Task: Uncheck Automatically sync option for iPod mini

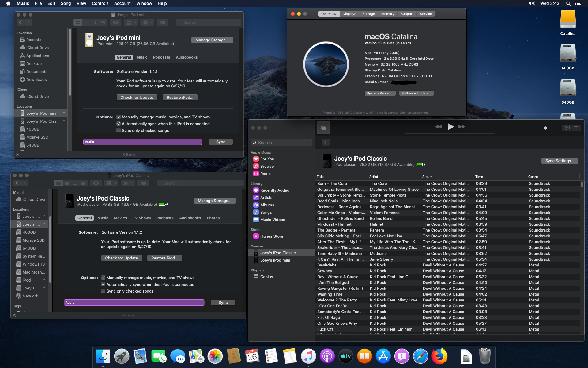Action: 119,124
